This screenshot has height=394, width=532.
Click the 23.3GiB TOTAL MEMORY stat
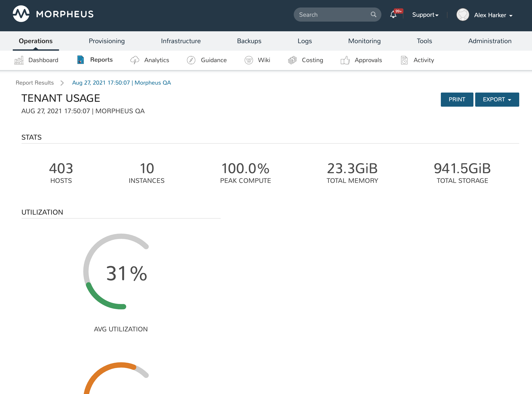pyautogui.click(x=352, y=173)
